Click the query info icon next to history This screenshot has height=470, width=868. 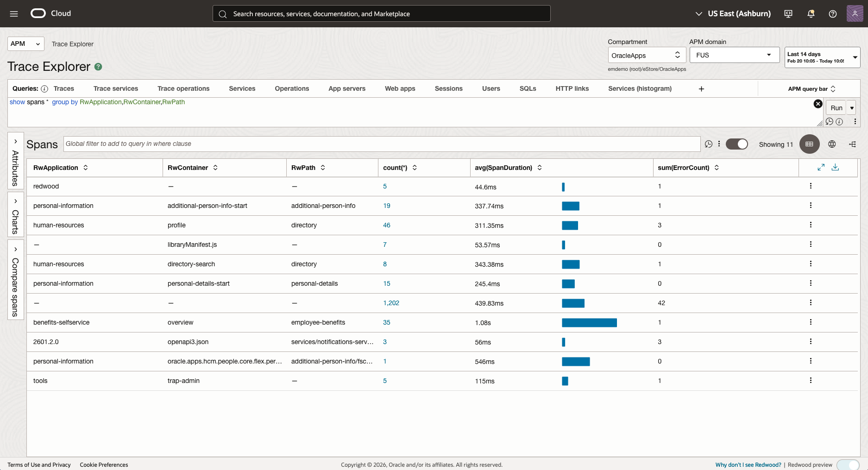pyautogui.click(x=840, y=121)
